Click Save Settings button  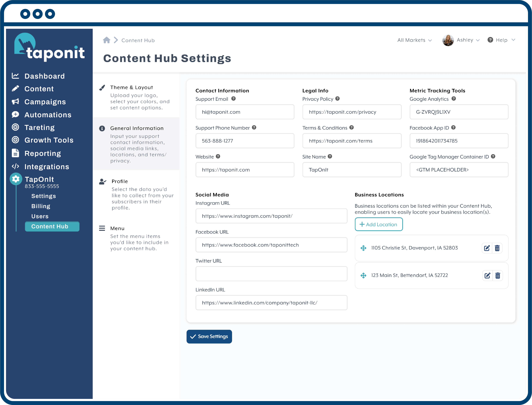(209, 337)
